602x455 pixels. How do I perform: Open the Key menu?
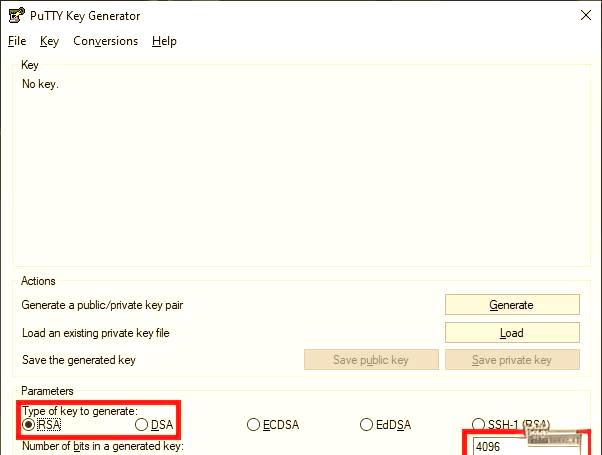pyautogui.click(x=50, y=41)
